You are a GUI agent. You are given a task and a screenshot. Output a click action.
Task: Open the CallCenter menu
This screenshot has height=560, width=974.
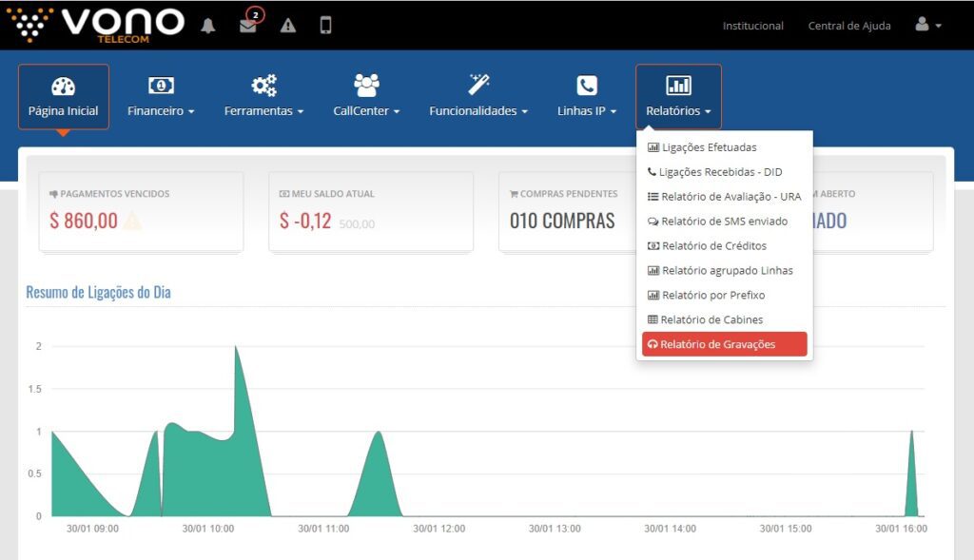pos(366,97)
